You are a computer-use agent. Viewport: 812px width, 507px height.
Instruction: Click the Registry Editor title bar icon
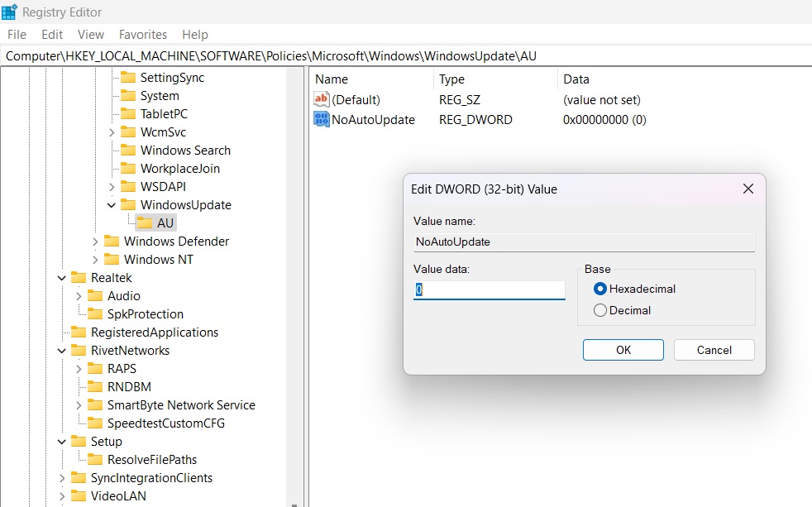[x=8, y=12]
